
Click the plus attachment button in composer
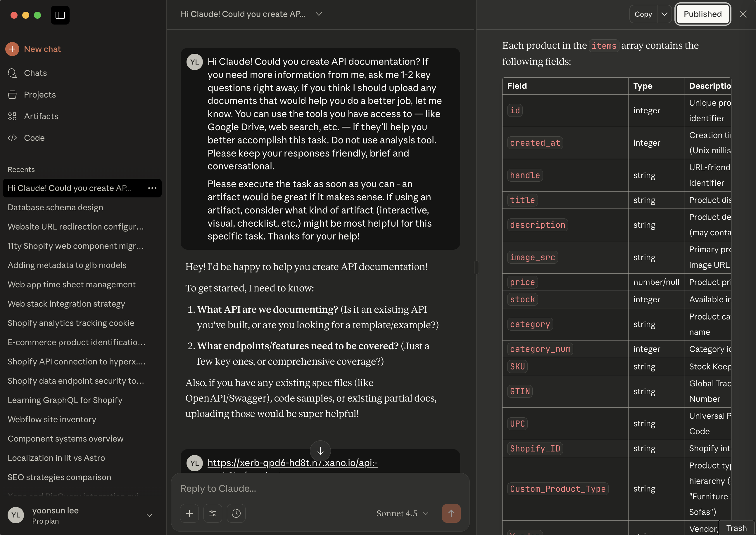189,513
